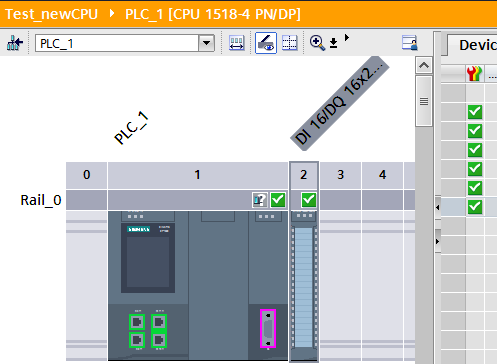Click the download arrow icon in toolbar
497x364 pixels.
(333, 43)
